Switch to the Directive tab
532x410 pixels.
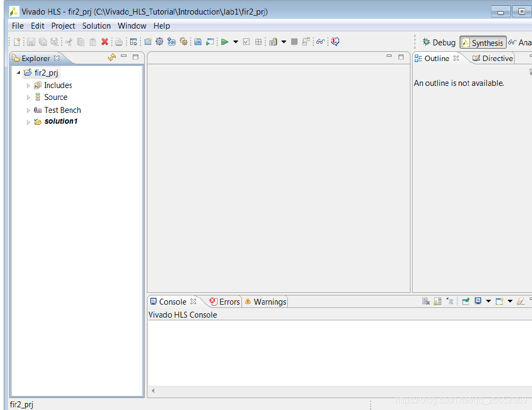(493, 58)
